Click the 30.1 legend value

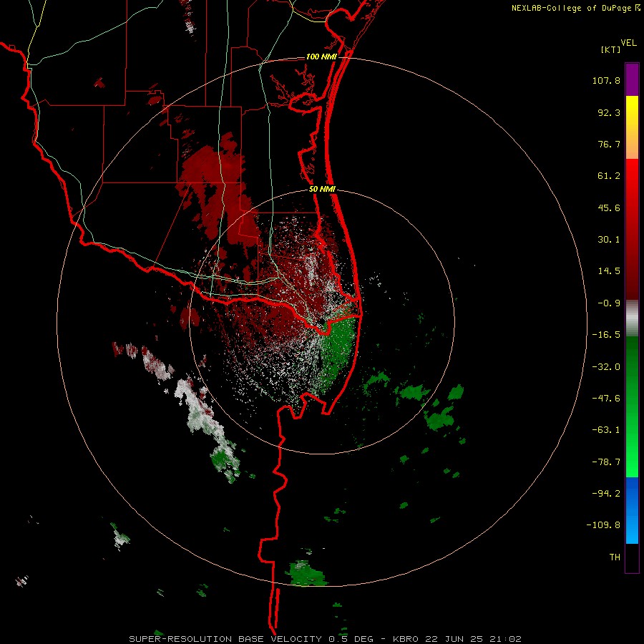click(x=609, y=240)
